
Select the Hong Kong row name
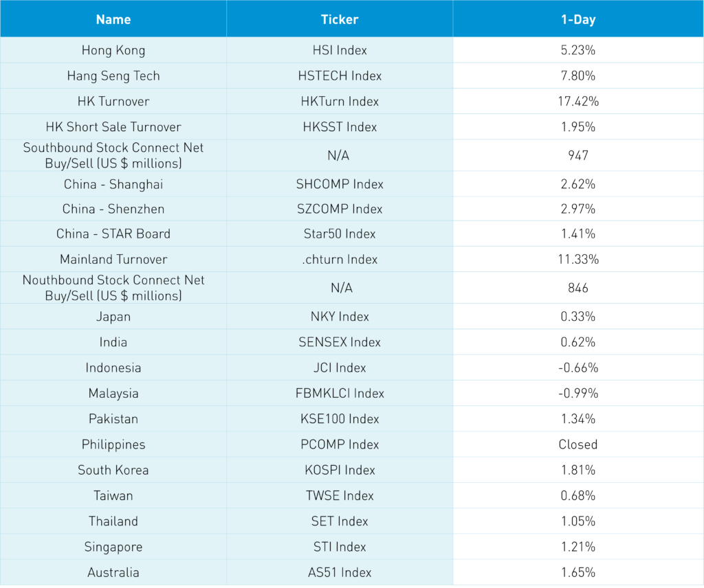tap(113, 50)
